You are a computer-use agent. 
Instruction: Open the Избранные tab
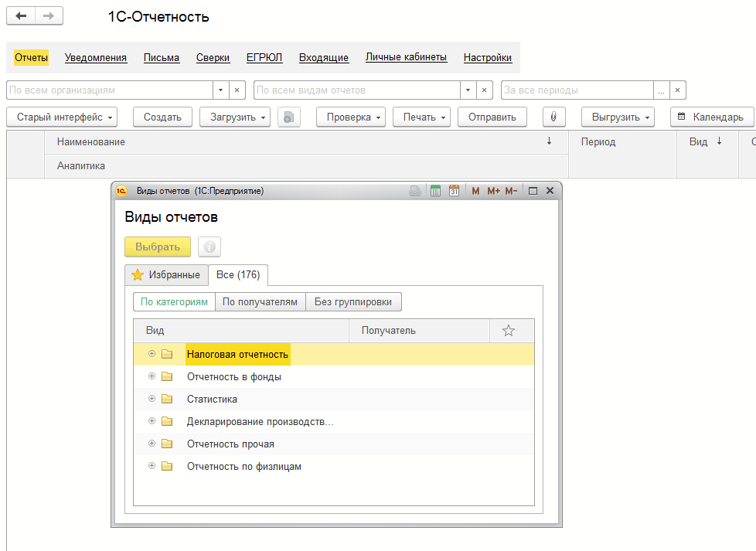pos(166,275)
